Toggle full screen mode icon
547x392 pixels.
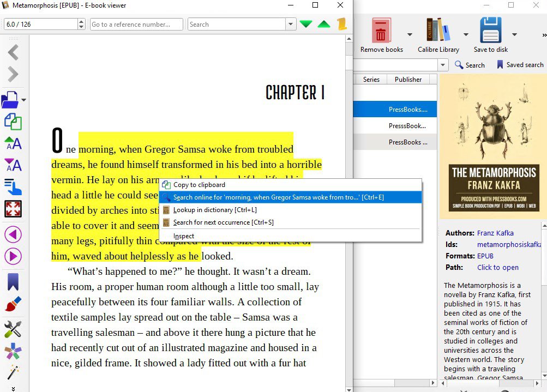pos(13,209)
